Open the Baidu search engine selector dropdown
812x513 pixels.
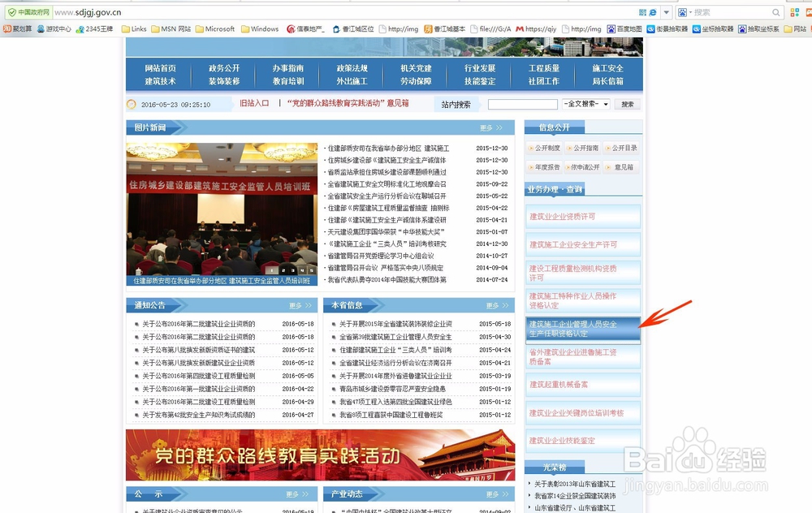tap(685, 12)
